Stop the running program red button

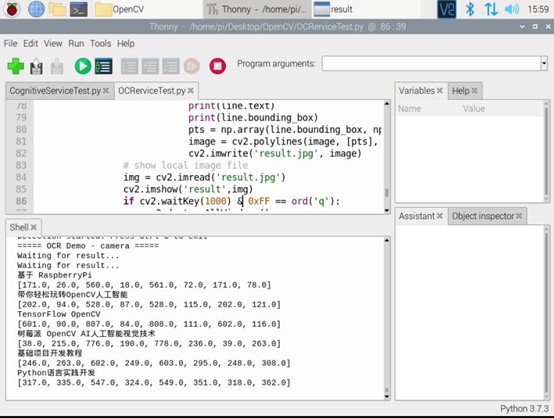coord(218,66)
